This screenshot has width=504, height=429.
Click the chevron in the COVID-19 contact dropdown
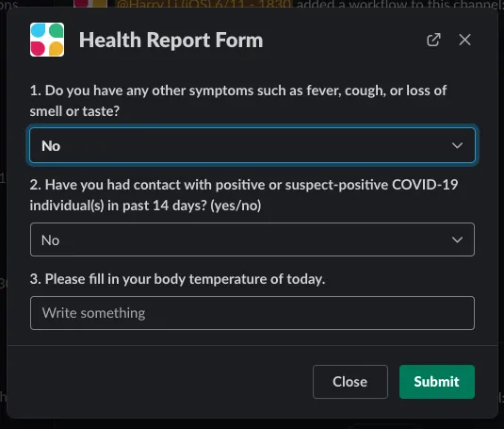click(457, 239)
